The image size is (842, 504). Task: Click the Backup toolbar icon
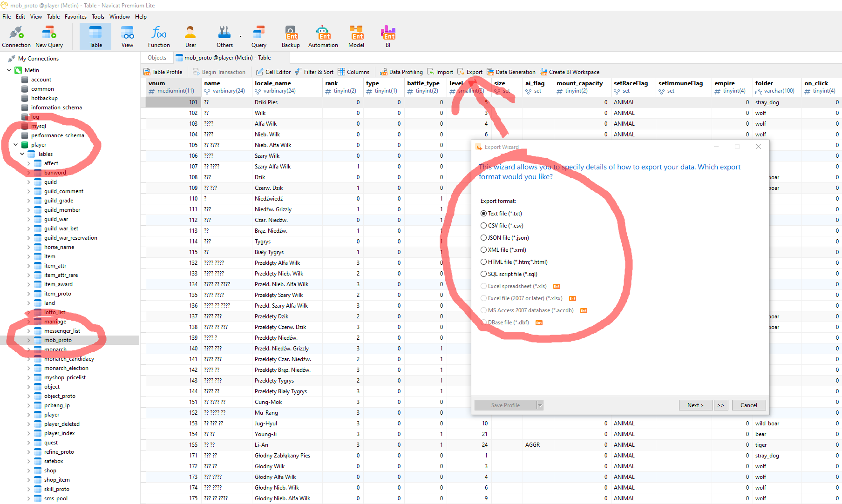pyautogui.click(x=291, y=37)
